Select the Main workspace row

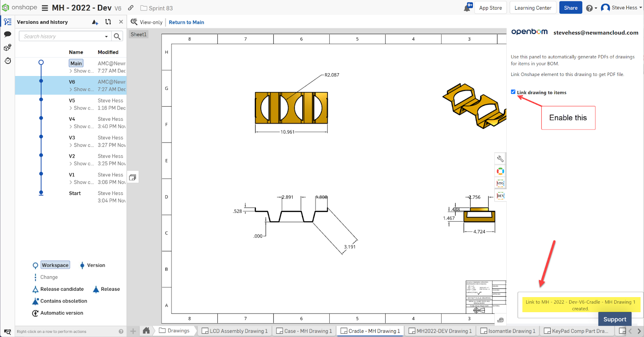[71, 67]
